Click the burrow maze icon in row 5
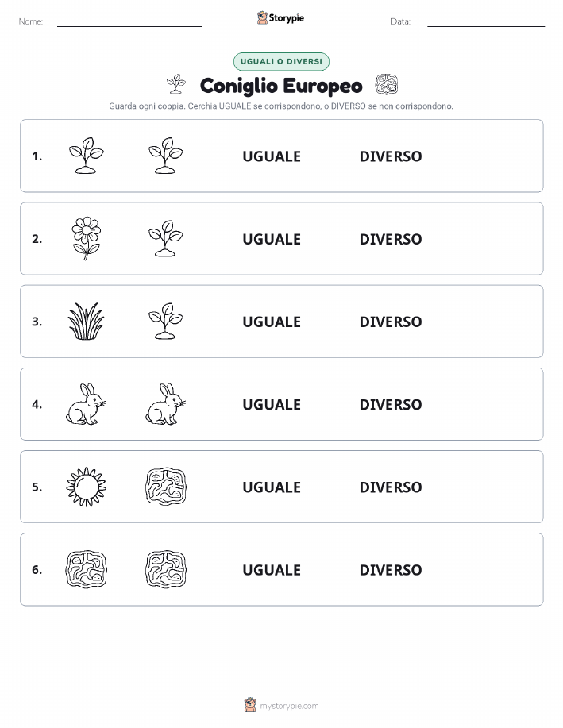This screenshot has width=563, height=728. [166, 487]
